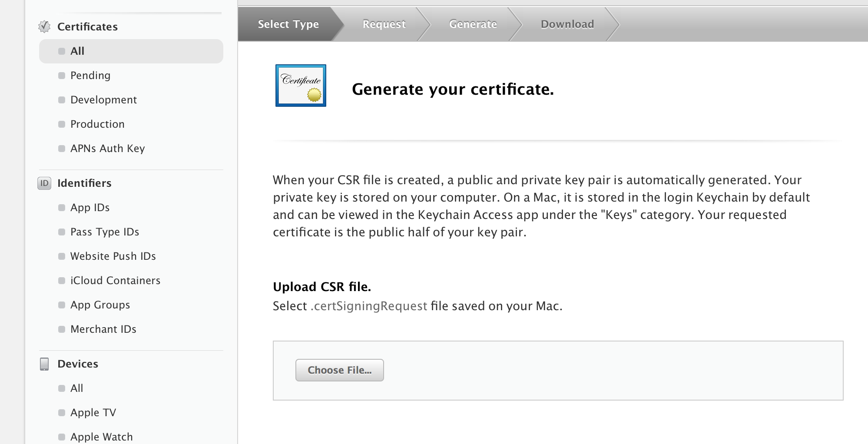This screenshot has height=444, width=868.
Task: Select Merchant IDs in sidebar
Action: 103,329
